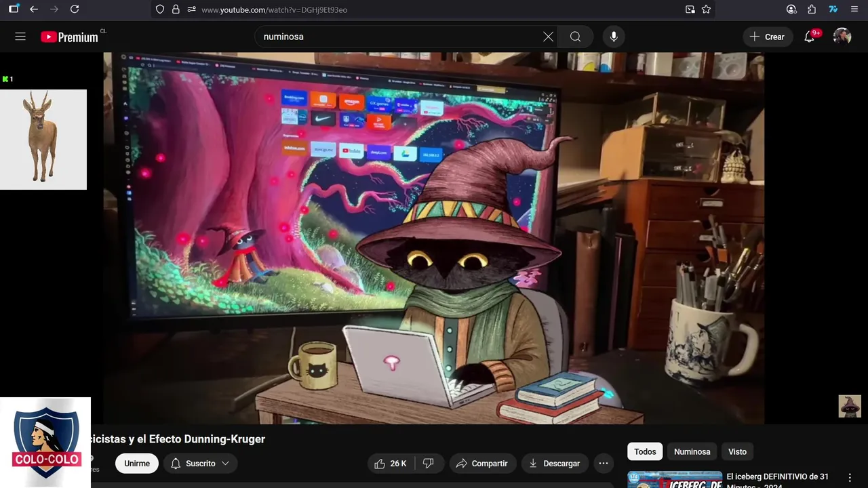This screenshot has width=868, height=488.
Task: Open El iceberg DEFINITIVO video thumbnail
Action: coord(675,479)
